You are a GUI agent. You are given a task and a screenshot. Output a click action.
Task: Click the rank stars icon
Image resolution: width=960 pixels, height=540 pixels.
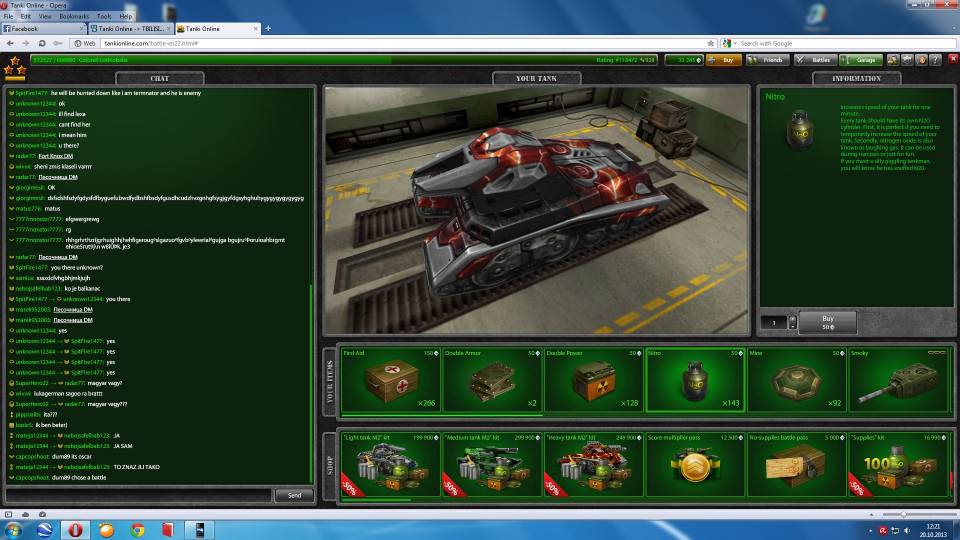[x=15, y=67]
